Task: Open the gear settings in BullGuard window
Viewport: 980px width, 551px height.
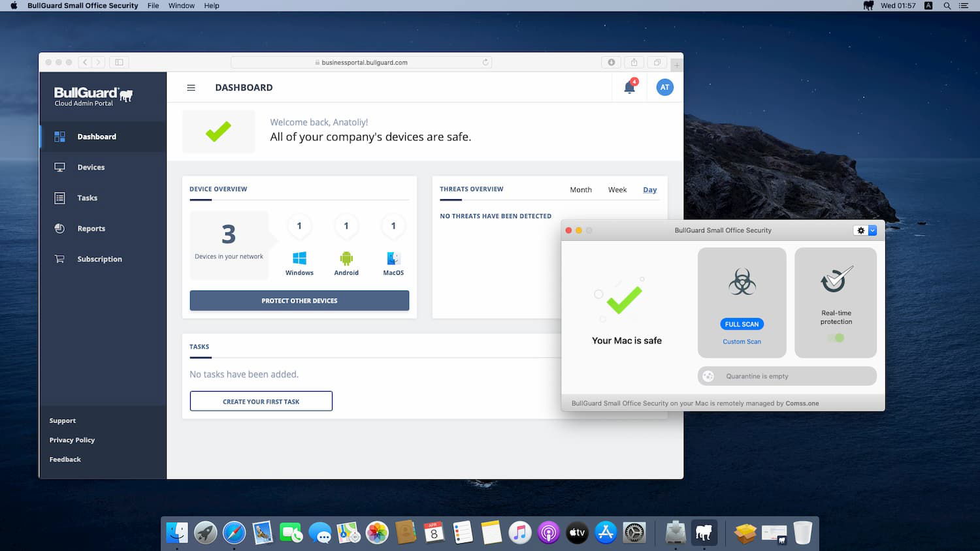Action: pos(860,230)
